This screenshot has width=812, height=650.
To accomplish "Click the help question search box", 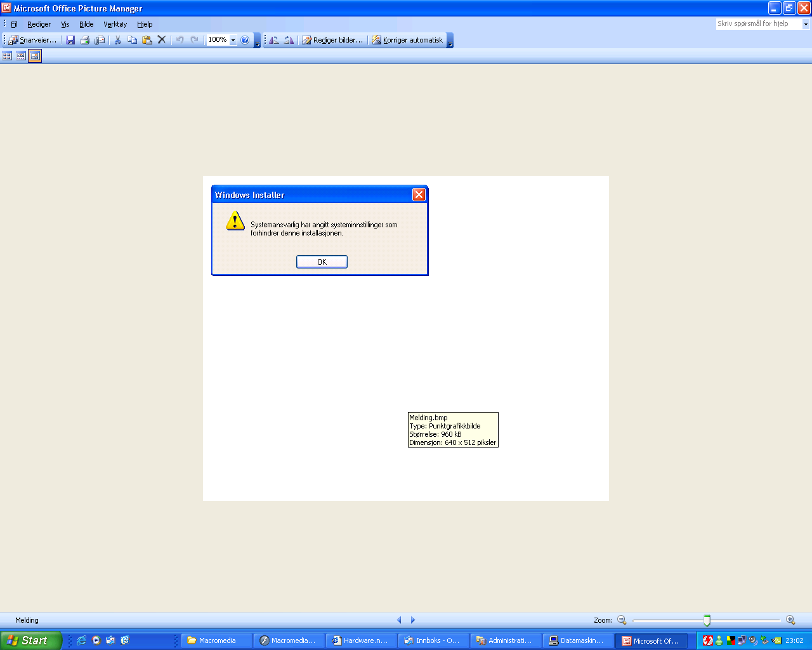I will point(759,23).
